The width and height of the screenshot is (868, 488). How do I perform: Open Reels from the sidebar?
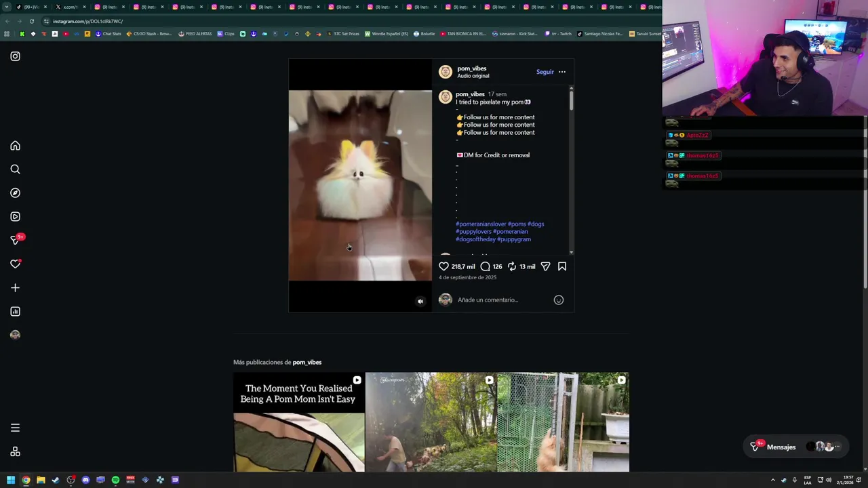click(x=15, y=217)
